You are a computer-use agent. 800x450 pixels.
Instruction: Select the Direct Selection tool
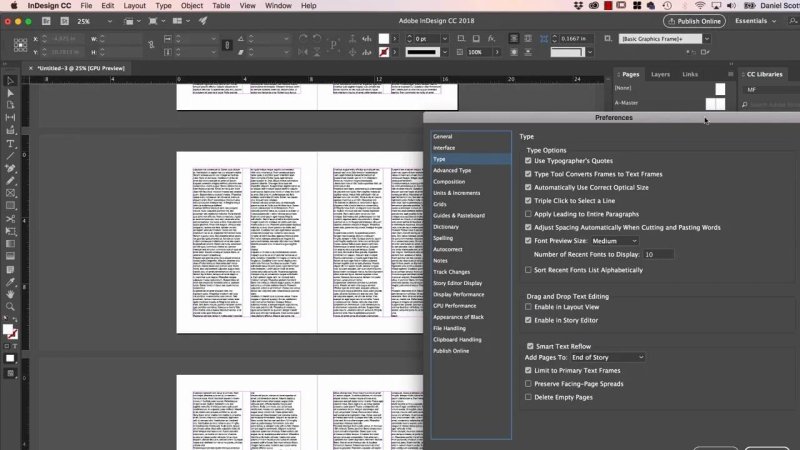10,93
